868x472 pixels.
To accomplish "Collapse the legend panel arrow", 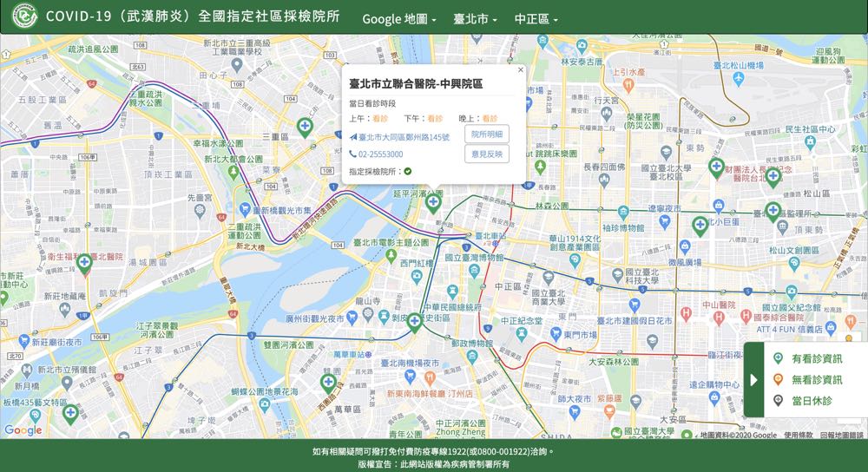I will point(753,379).
